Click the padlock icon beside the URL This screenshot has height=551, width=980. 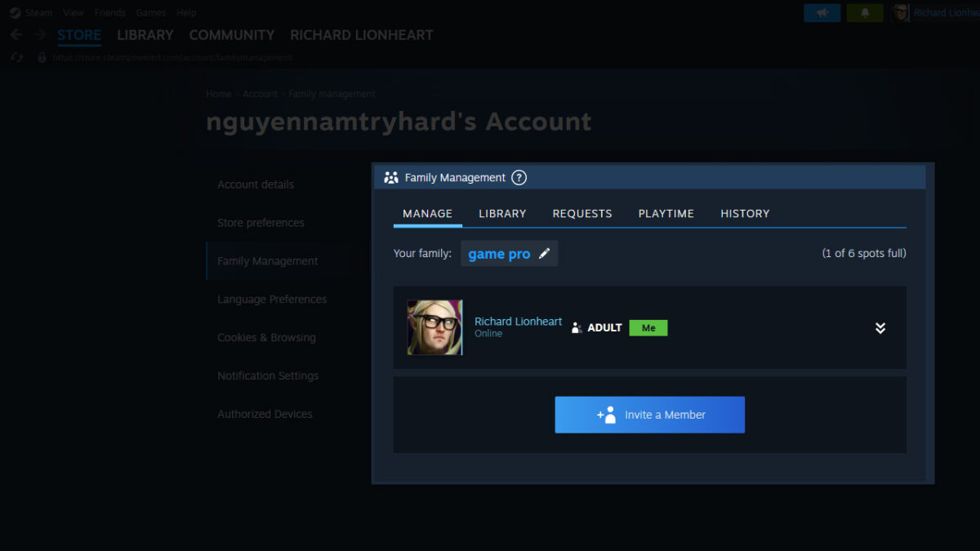click(x=42, y=58)
